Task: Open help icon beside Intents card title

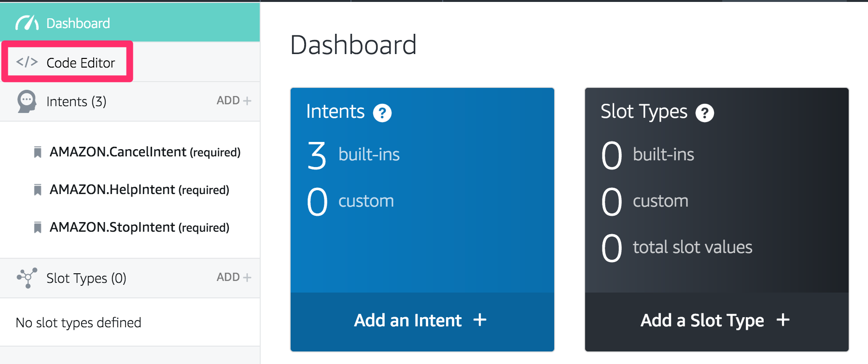Action: 382,113
